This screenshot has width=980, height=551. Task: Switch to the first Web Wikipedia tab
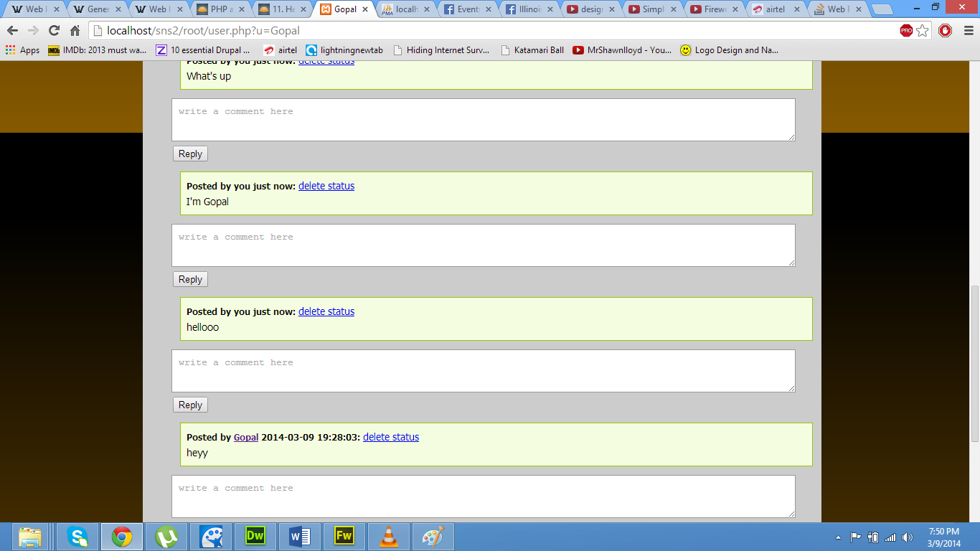pos(34,9)
